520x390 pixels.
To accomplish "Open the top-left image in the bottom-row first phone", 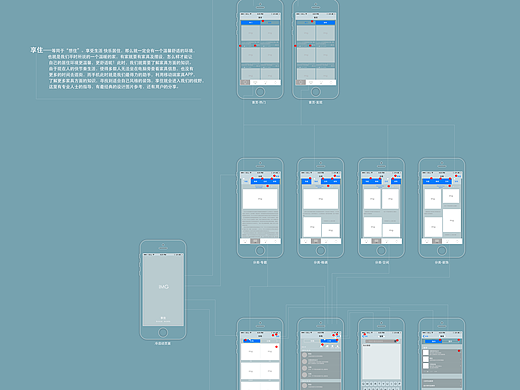I will click(x=251, y=352).
